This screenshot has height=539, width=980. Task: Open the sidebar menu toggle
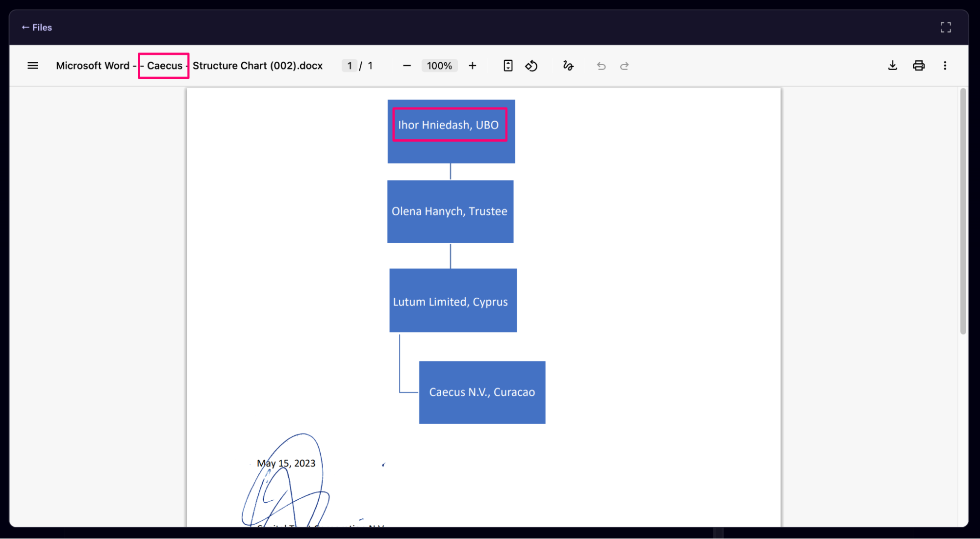[33, 66]
